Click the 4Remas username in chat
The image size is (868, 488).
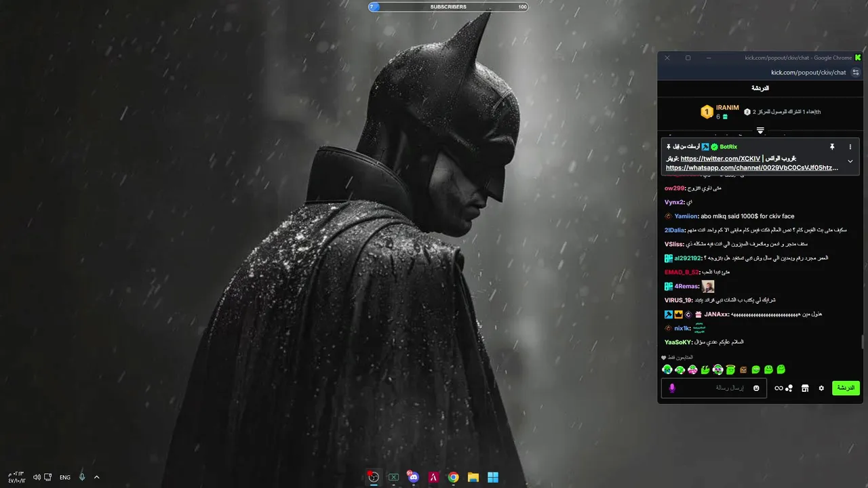coord(687,286)
